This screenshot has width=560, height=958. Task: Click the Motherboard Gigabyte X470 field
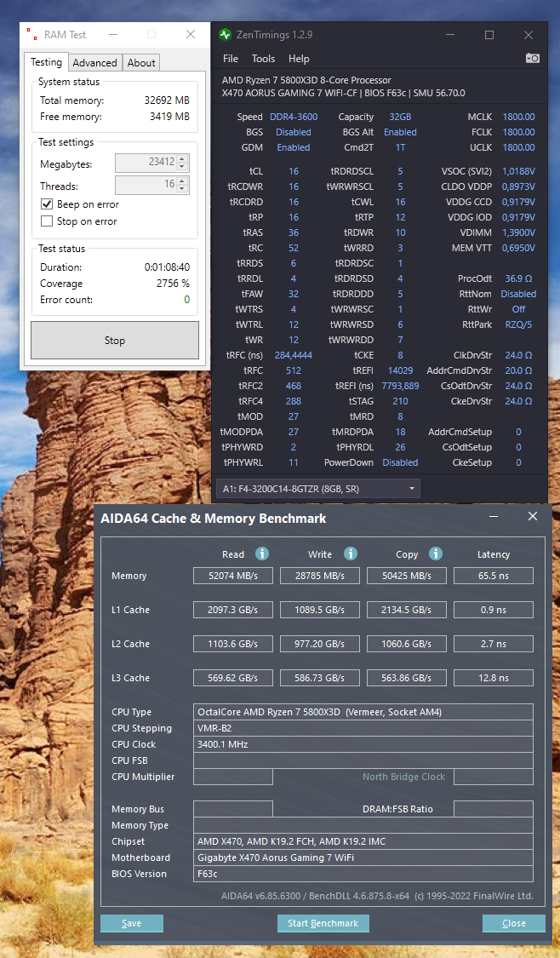point(363,858)
